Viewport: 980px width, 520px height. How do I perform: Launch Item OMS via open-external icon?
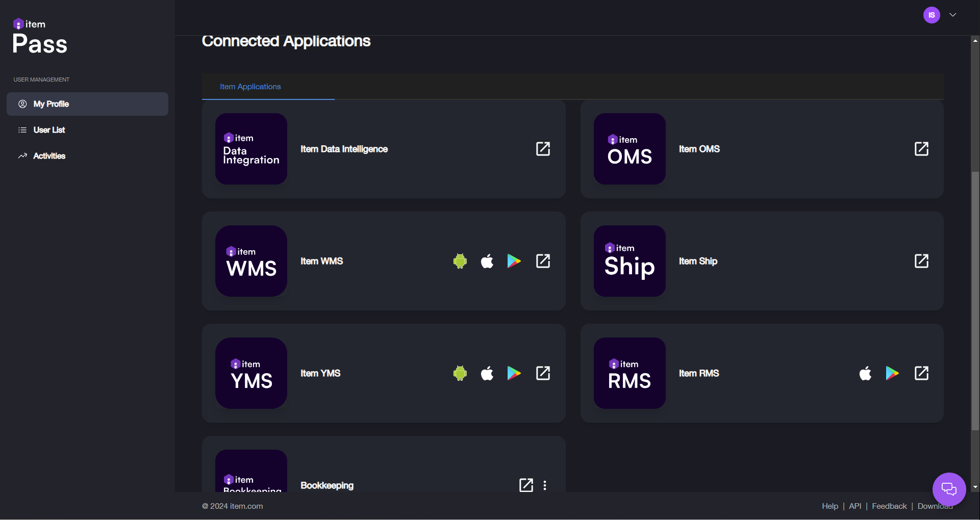(x=921, y=149)
